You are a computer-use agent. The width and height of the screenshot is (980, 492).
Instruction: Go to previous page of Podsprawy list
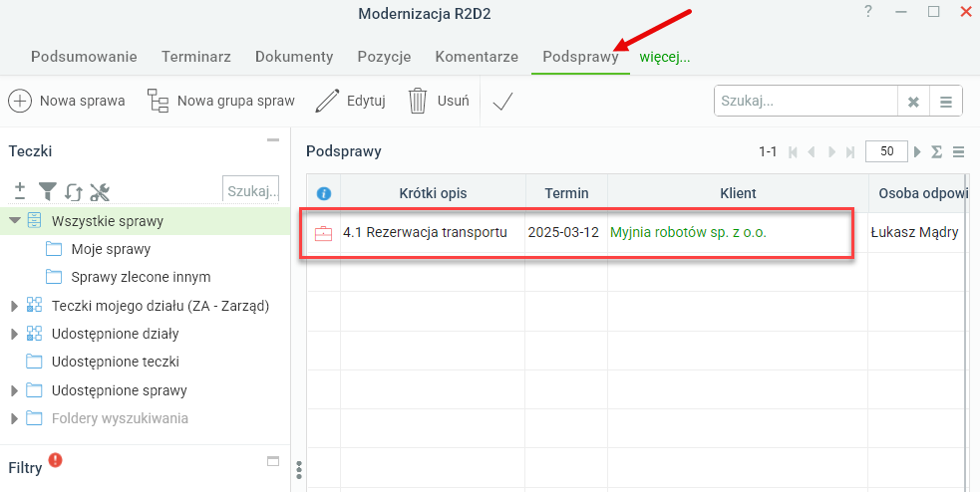812,151
